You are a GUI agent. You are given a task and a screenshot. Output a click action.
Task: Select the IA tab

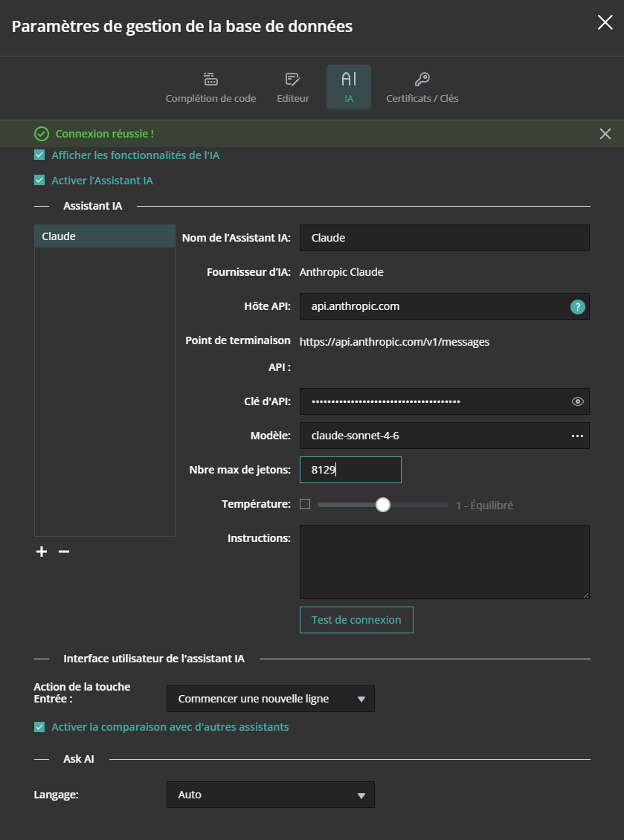click(x=349, y=87)
